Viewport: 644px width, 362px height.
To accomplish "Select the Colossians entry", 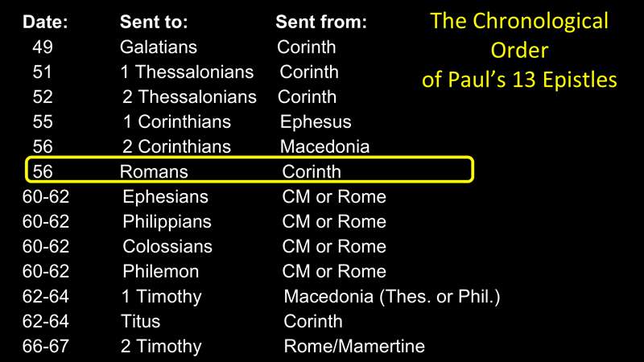I will coord(167,246).
